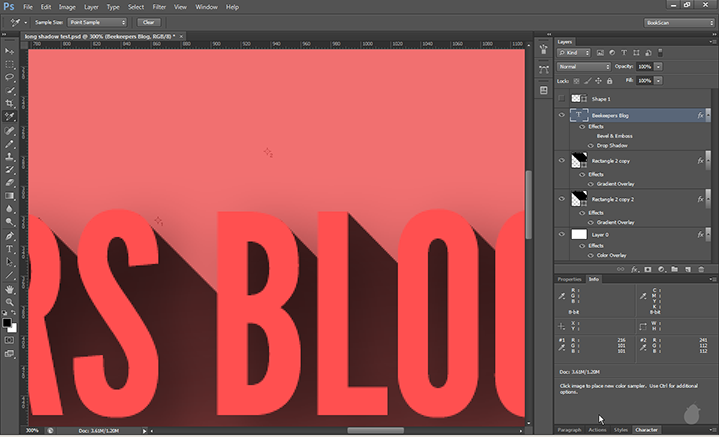This screenshot has height=437, width=719.
Task: Delete layer using trash icon in Layers panel
Action: 703,269
